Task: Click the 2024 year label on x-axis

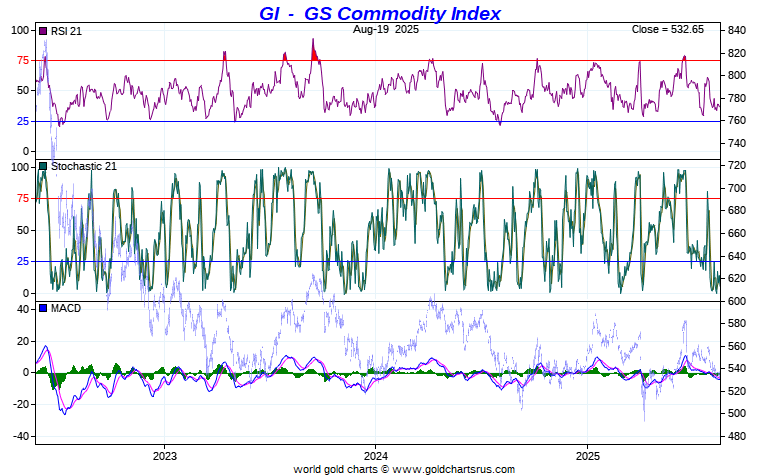Action: 375,454
